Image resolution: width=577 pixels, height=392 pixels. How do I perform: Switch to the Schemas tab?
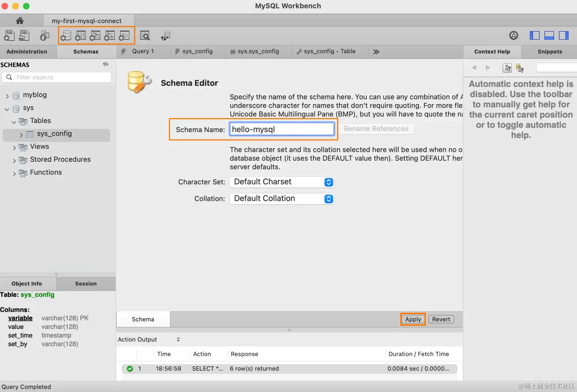pos(86,52)
